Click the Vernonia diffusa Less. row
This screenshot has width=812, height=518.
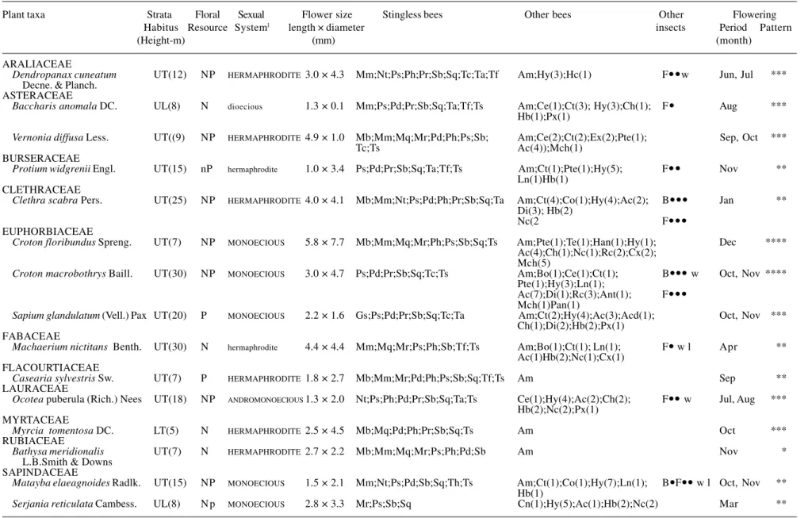coord(60,138)
